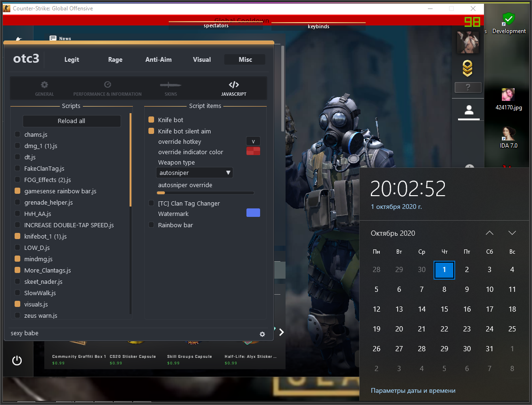
Task: Select the Misc tab
Action: pos(245,59)
